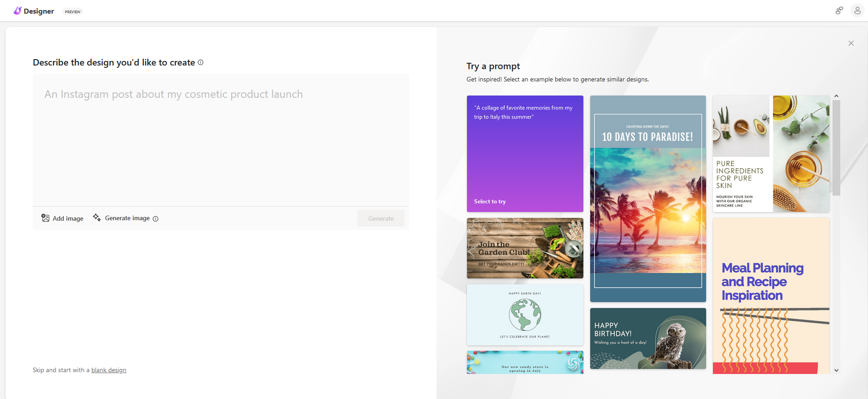
Task: Pick the Meal Planning and Recipe Inspiration design
Action: pos(771,296)
